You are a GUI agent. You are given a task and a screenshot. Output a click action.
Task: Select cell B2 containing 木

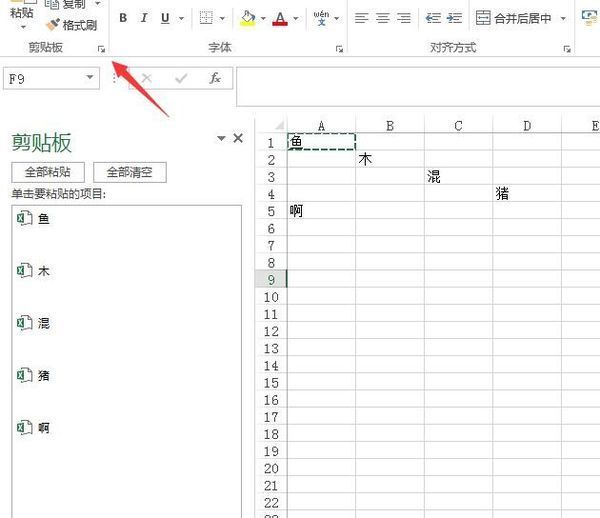[390, 159]
